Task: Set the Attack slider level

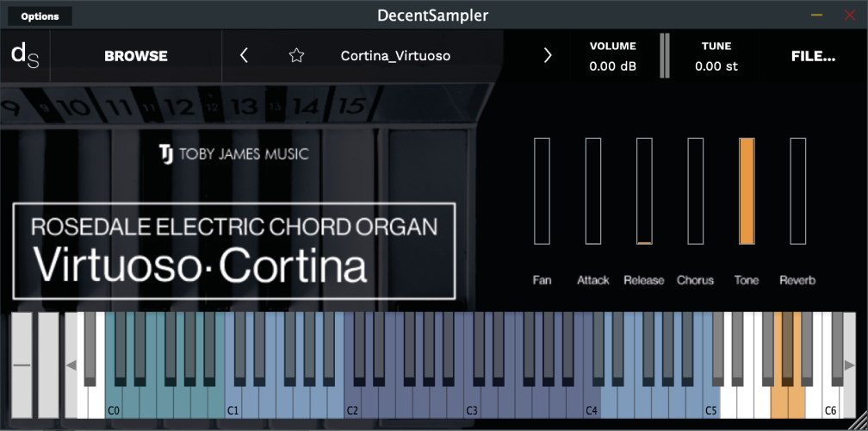Action: (592, 191)
